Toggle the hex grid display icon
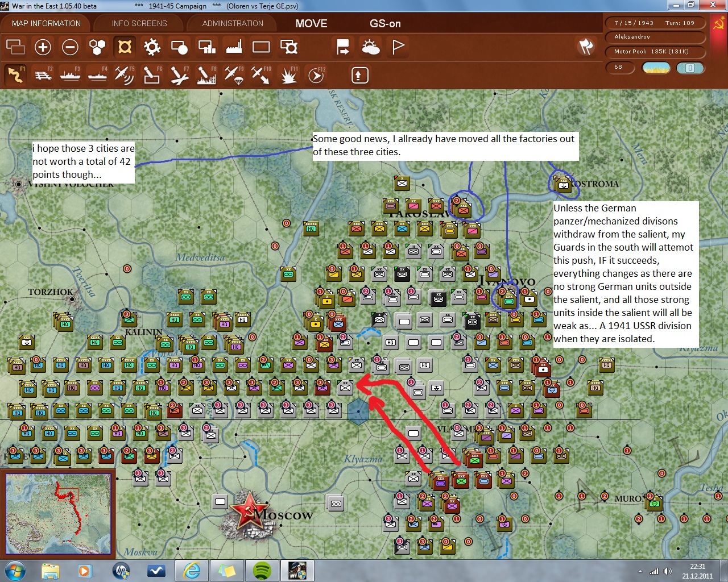The image size is (728, 582). 97,47
